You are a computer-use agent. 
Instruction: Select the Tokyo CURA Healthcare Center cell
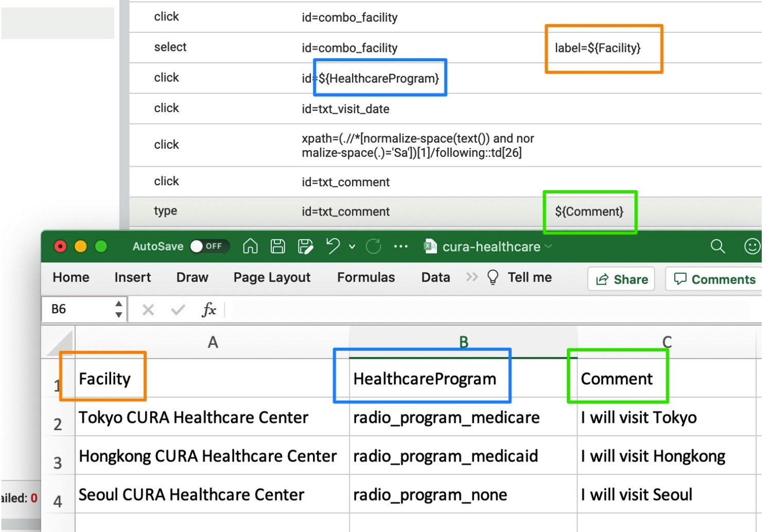coord(211,417)
